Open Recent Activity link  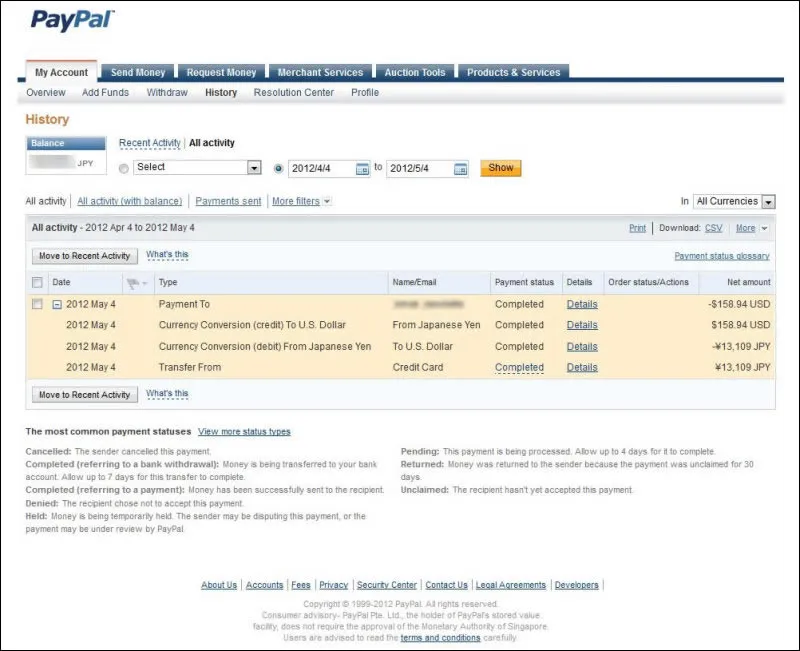(149, 143)
